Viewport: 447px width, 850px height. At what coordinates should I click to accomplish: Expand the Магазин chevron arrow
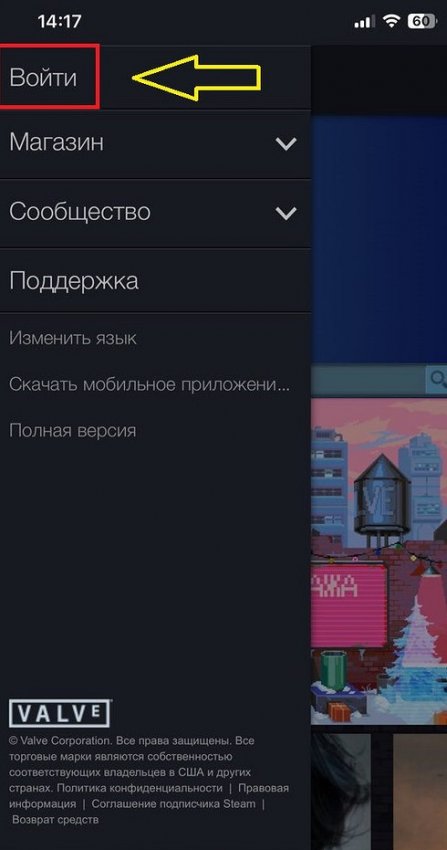pos(286,144)
